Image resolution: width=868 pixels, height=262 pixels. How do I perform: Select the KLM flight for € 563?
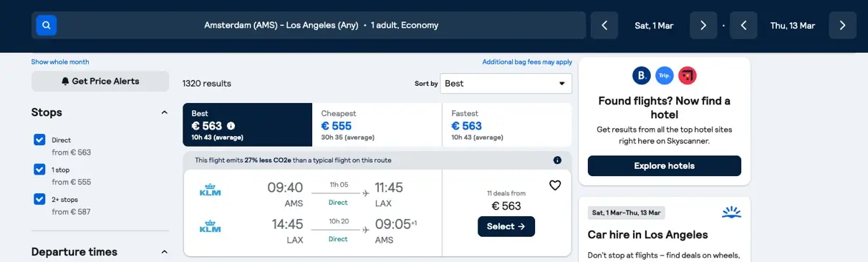click(x=506, y=226)
